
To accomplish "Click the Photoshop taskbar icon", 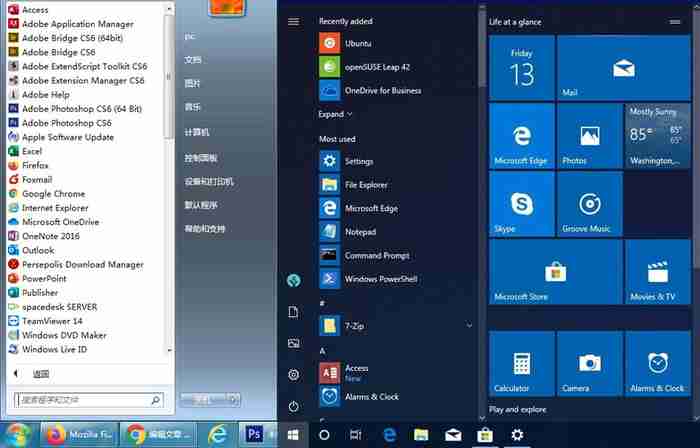I will click(x=254, y=434).
